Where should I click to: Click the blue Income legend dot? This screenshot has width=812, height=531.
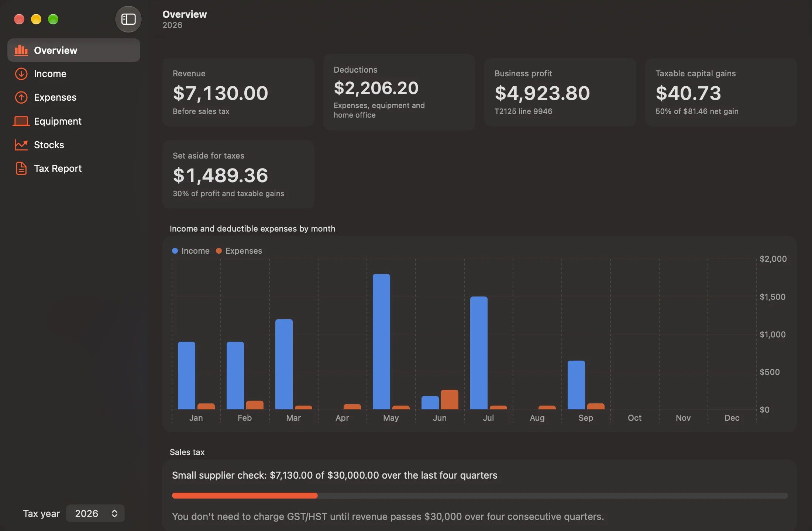175,251
